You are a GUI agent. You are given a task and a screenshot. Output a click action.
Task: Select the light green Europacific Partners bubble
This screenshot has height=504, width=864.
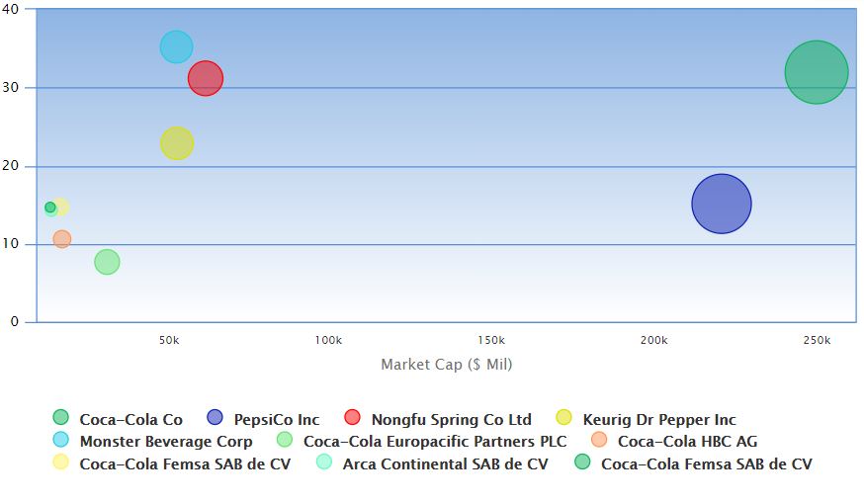(107, 262)
